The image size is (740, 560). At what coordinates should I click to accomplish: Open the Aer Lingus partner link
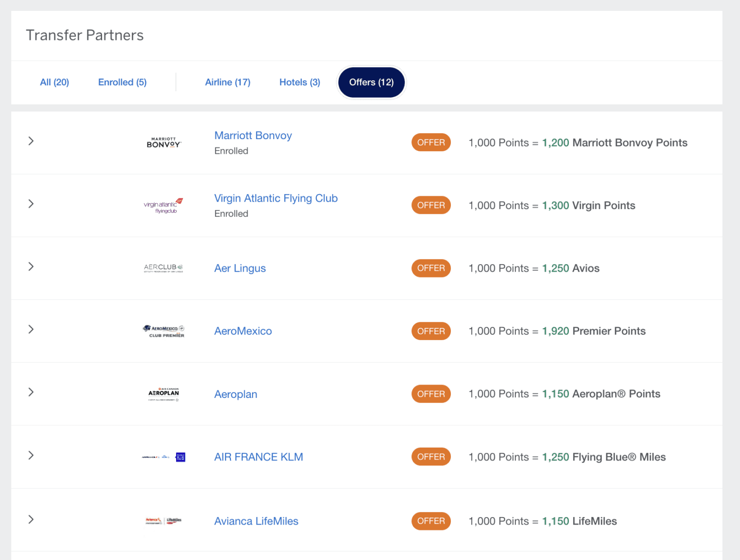[240, 268]
